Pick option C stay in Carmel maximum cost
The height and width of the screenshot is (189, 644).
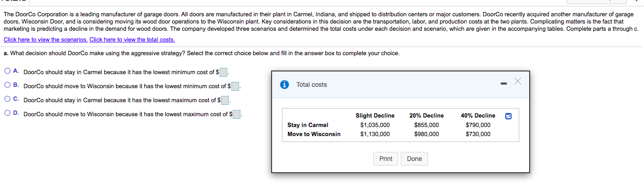pyautogui.click(x=8, y=99)
